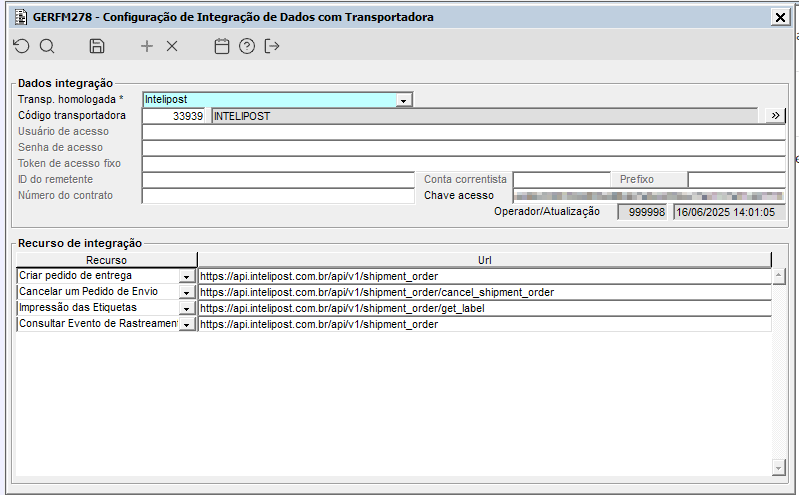Screen dimensions: 799x495
Task: Click the Código transportadora field 33939
Action: [174, 116]
